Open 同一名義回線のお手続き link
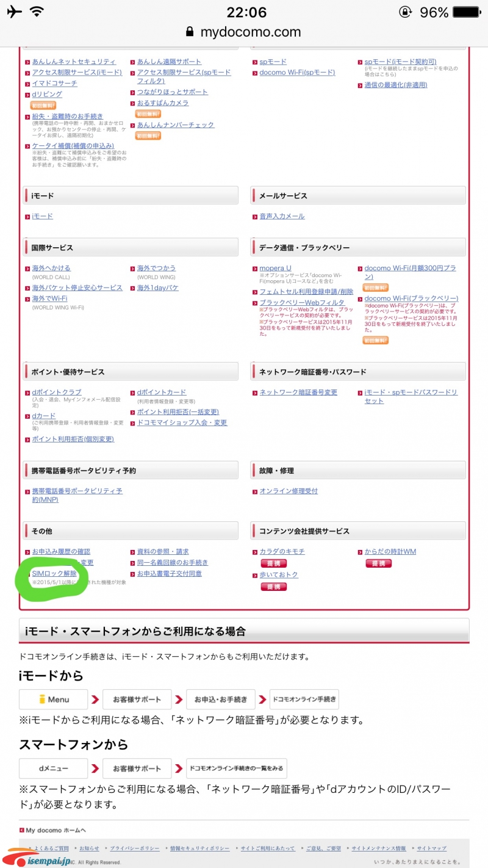 click(x=172, y=562)
